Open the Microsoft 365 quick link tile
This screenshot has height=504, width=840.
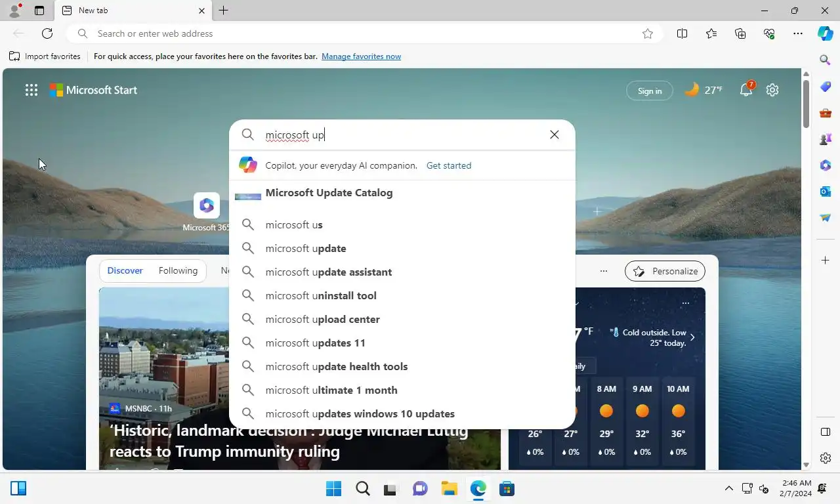pos(207,212)
